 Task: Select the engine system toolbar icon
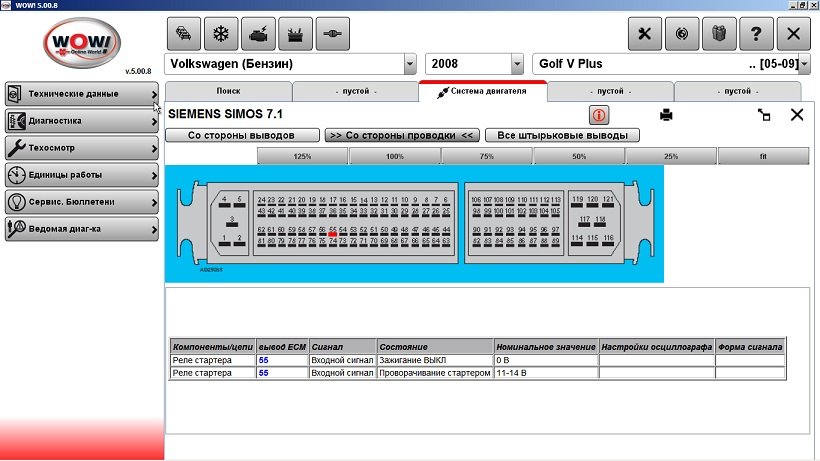click(x=257, y=33)
